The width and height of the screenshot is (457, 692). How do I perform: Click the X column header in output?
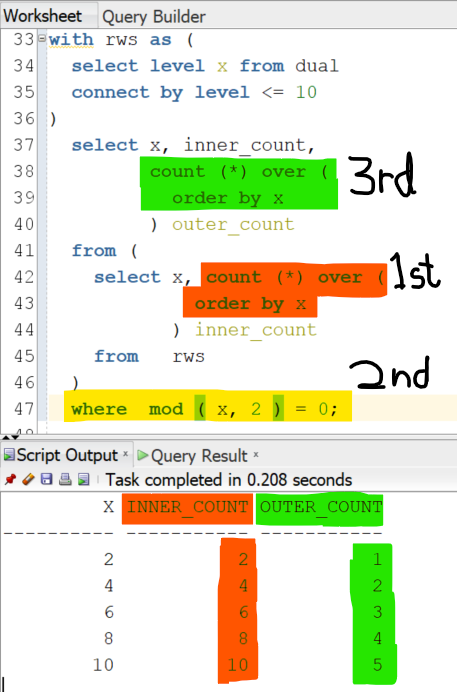coord(109,507)
